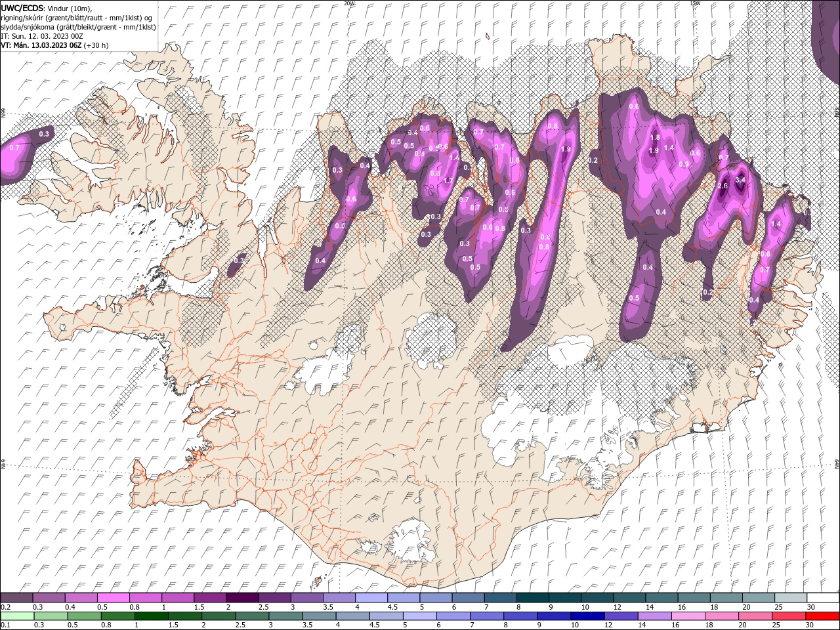Select the dark green 1–1.5 rain legend swatch
This screenshot has width=840, height=630.
[x=151, y=616]
